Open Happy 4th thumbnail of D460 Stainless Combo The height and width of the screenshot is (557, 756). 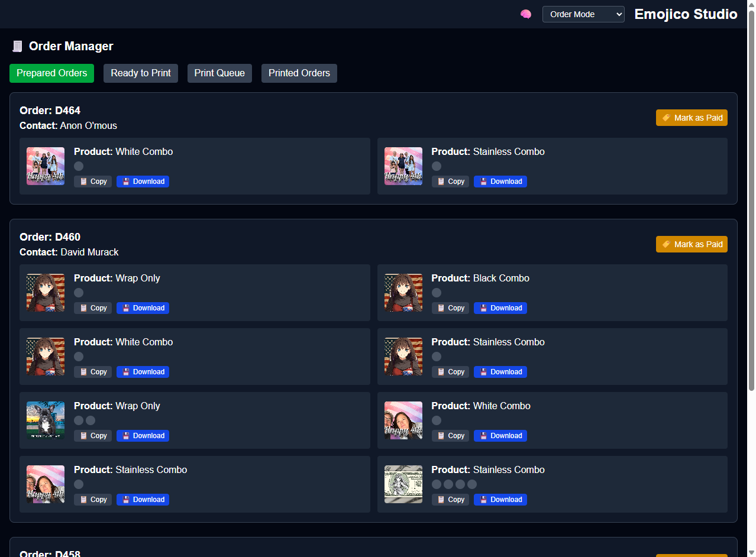tap(46, 484)
